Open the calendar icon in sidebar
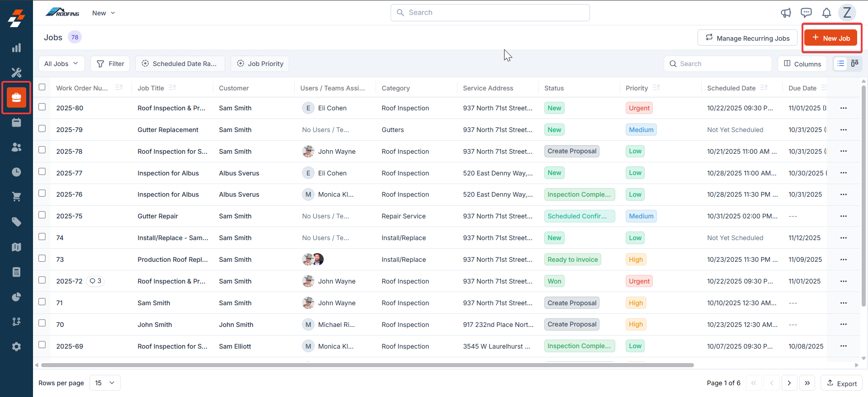The height and width of the screenshot is (397, 868). pyautogui.click(x=16, y=123)
